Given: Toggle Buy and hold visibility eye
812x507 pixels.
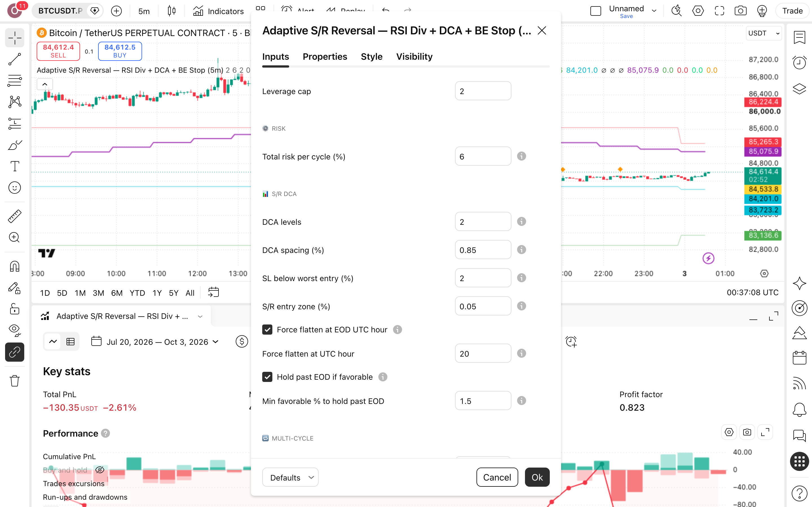Looking at the screenshot, I should coord(100,470).
